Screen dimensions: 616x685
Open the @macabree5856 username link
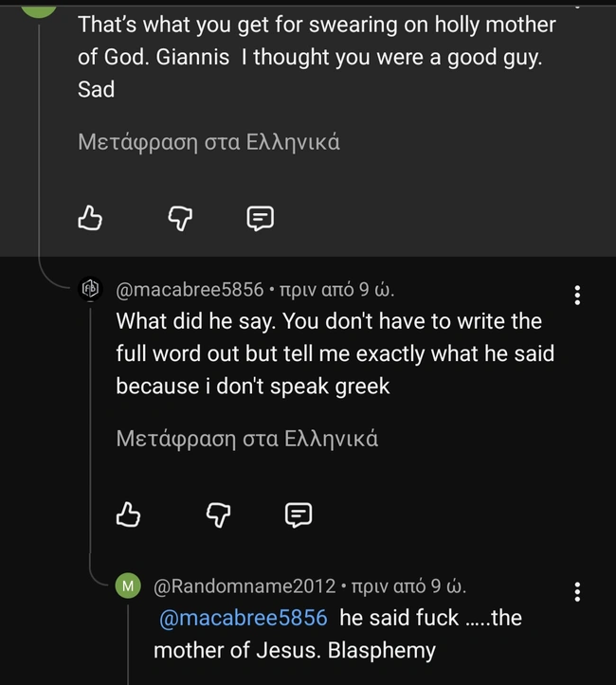click(x=190, y=290)
